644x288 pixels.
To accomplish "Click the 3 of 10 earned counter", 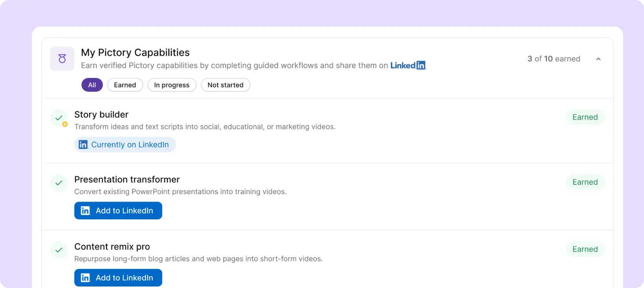I will [554, 59].
